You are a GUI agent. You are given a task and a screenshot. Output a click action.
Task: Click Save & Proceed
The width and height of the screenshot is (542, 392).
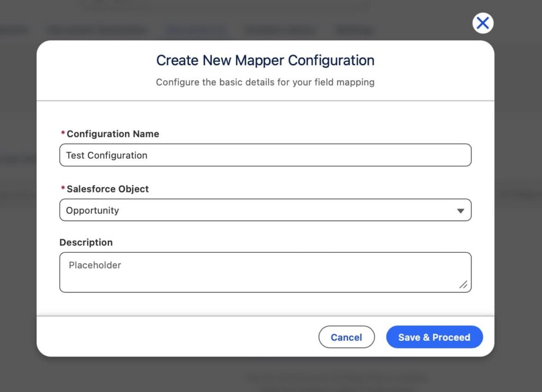click(x=434, y=337)
